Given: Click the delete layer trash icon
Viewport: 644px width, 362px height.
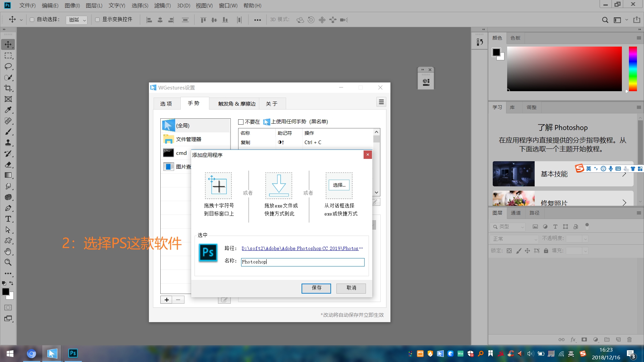Looking at the screenshot, I should [x=630, y=340].
